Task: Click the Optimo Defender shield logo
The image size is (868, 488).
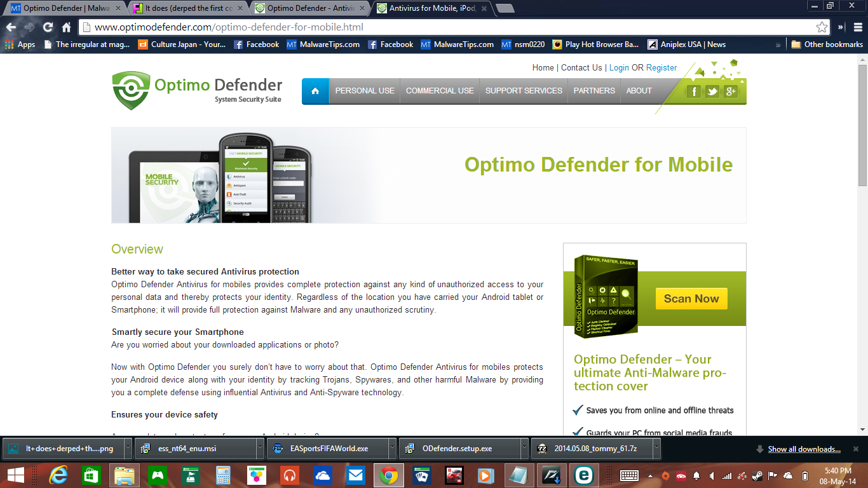Action: pyautogui.click(x=131, y=90)
